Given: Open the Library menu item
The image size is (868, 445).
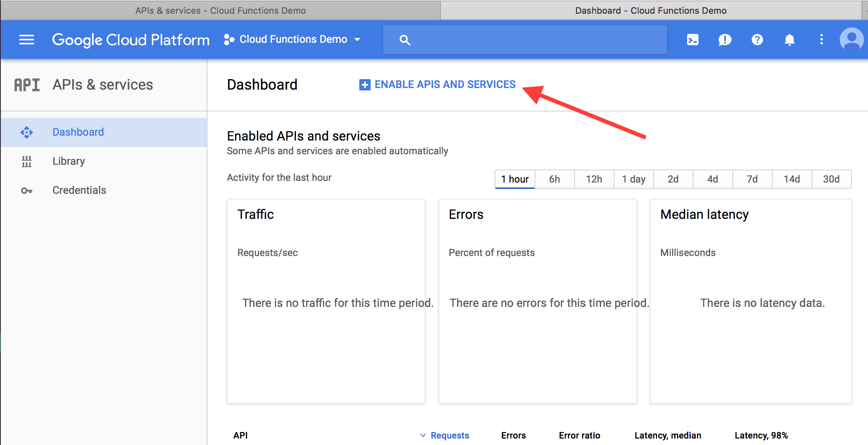Looking at the screenshot, I should coord(69,161).
